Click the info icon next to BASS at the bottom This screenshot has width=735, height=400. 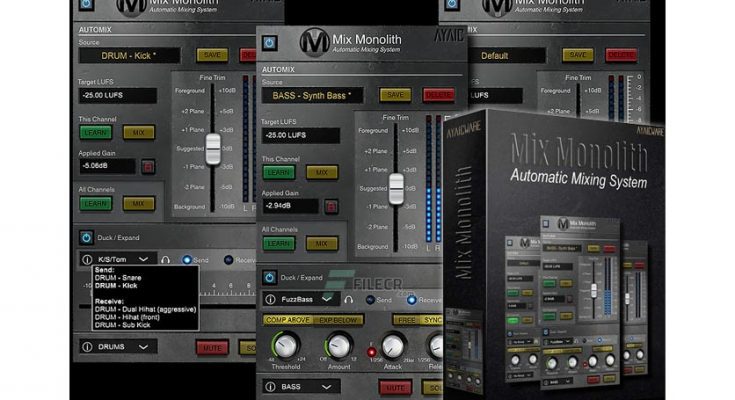pos(269,386)
